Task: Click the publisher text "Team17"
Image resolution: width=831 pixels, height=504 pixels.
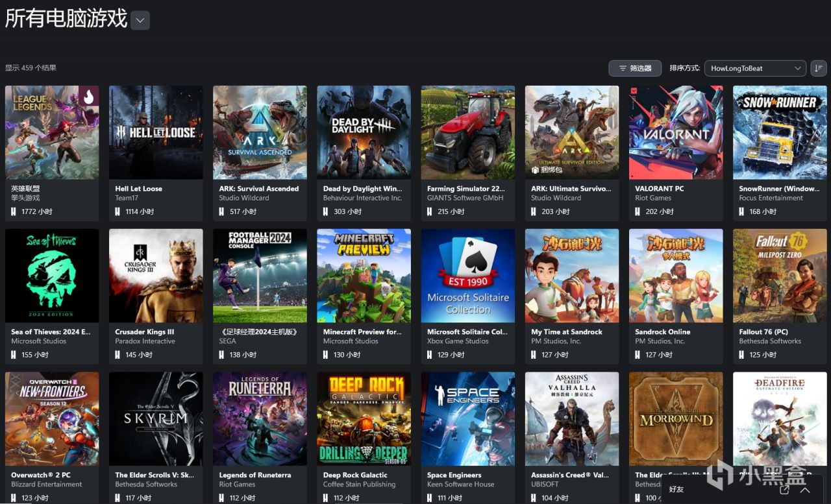Action: click(127, 198)
